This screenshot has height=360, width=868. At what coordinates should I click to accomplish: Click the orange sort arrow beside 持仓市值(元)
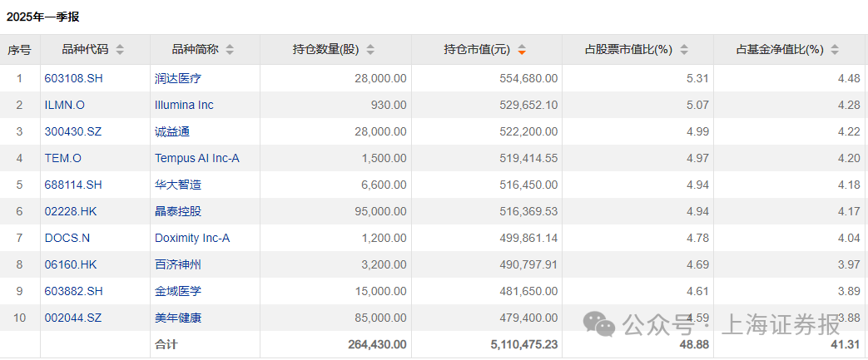point(522,50)
